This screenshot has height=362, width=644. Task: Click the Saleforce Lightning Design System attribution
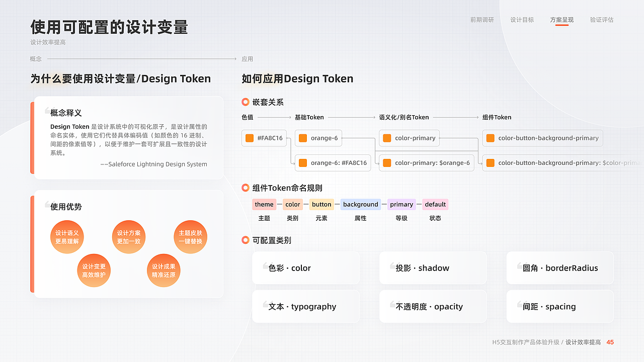(x=153, y=164)
